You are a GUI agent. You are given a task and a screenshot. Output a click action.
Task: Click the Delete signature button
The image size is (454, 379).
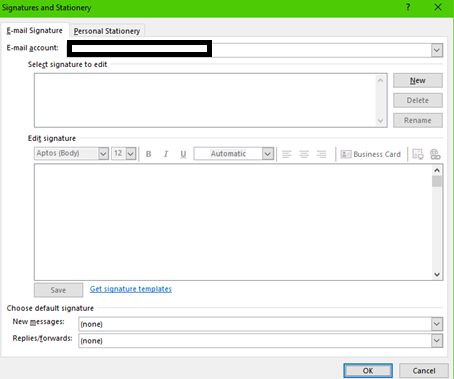pyautogui.click(x=418, y=100)
